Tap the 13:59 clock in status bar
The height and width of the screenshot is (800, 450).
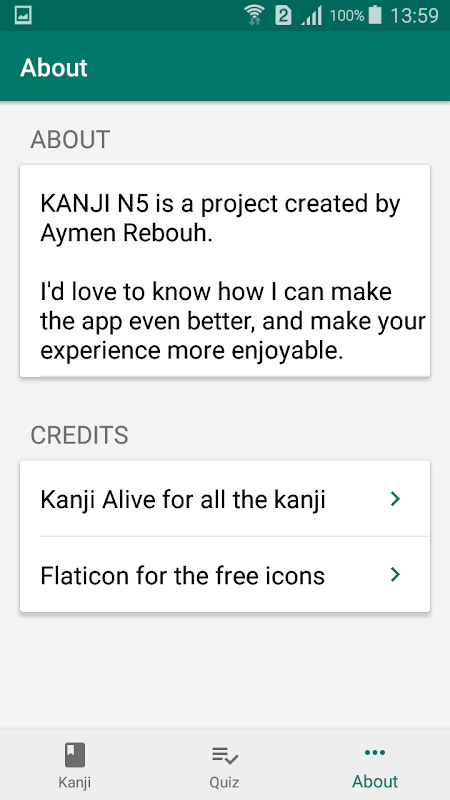pos(414,16)
